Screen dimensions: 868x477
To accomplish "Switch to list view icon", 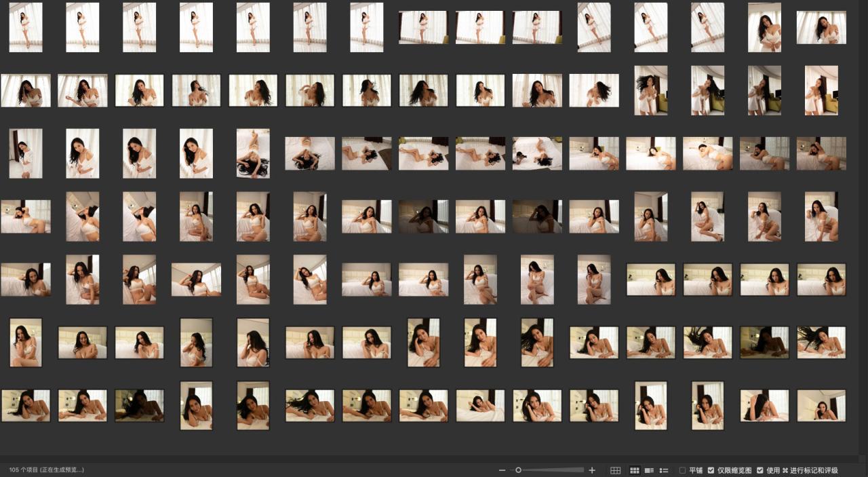I will coord(664,470).
